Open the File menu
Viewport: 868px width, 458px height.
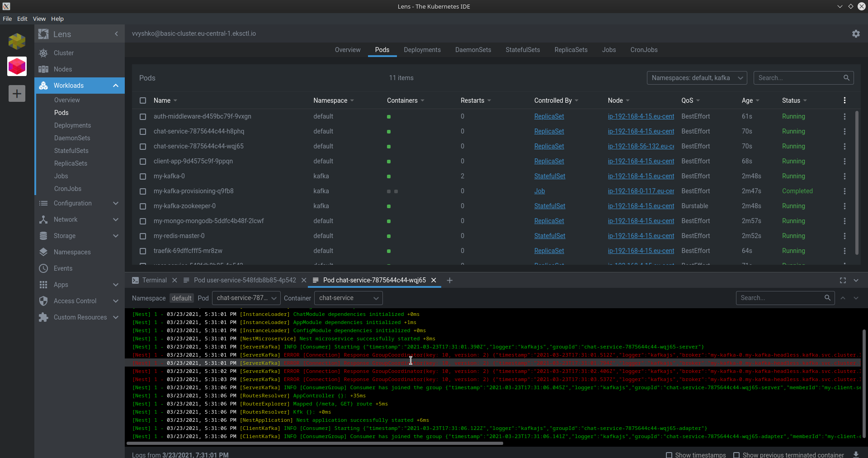(x=7, y=19)
